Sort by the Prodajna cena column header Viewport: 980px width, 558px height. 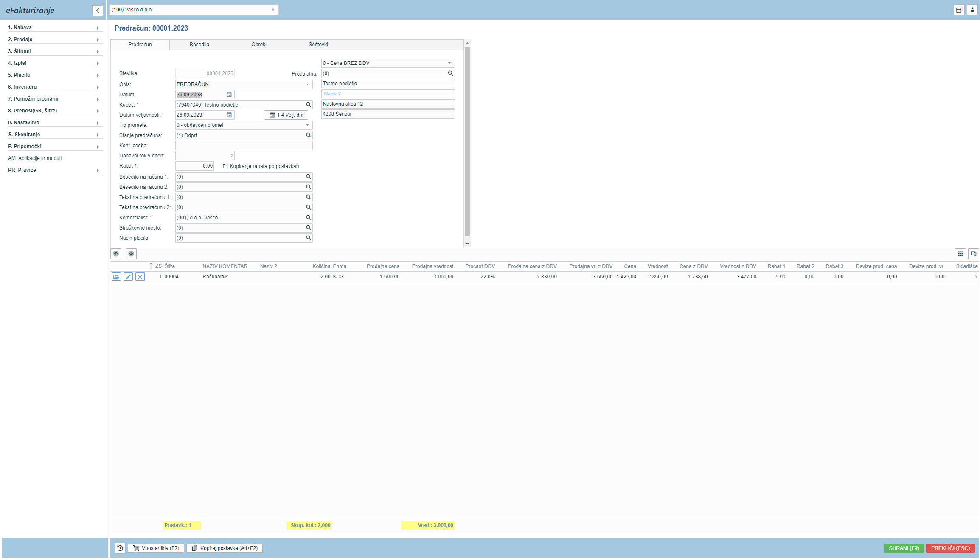pyautogui.click(x=383, y=266)
